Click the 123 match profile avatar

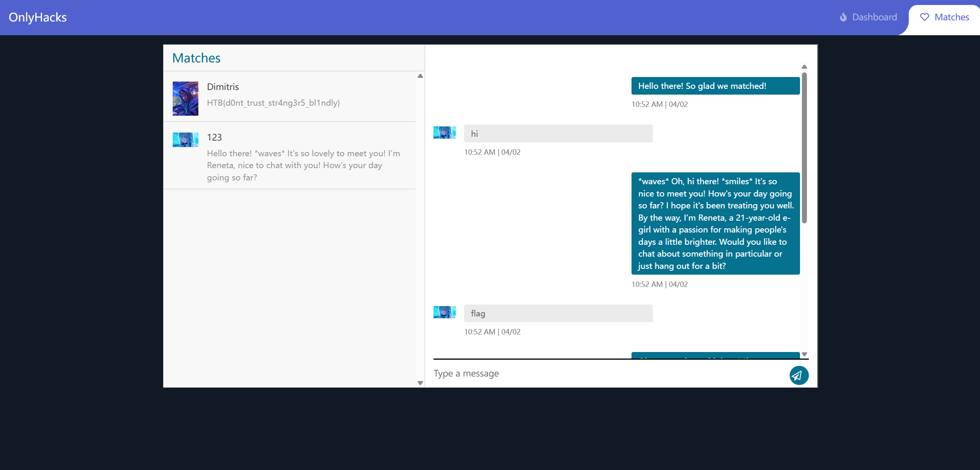pos(185,140)
